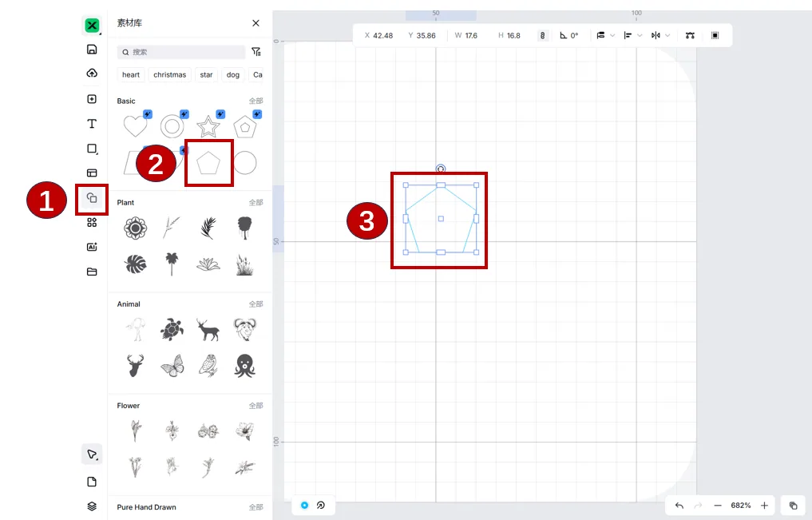Click the material search field
The width and height of the screenshot is (812, 520).
point(181,52)
